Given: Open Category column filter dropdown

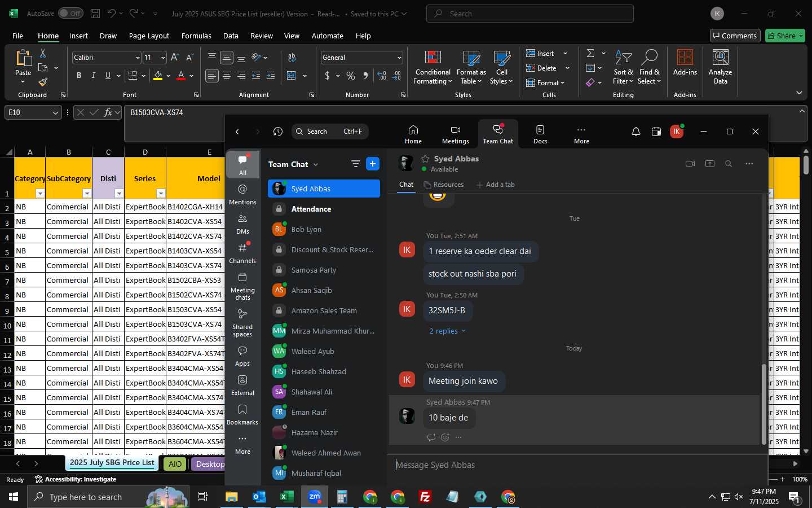Looking at the screenshot, I should point(40,194).
